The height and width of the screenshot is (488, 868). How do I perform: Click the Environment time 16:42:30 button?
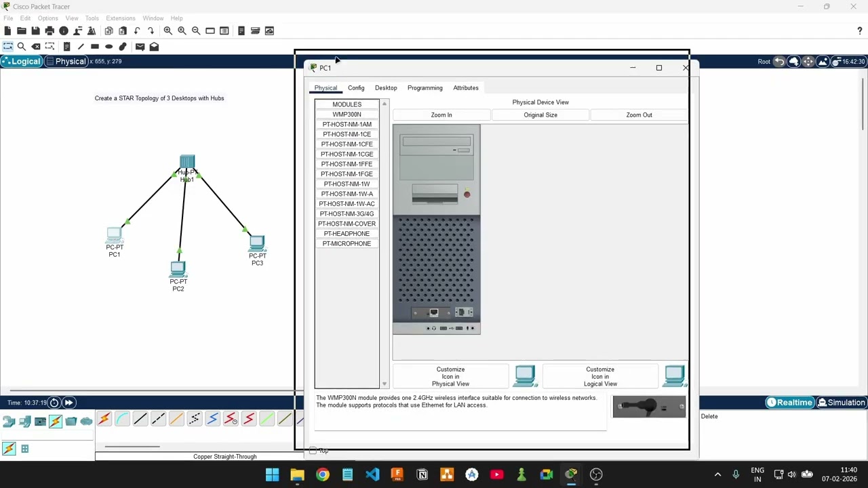tap(848, 62)
